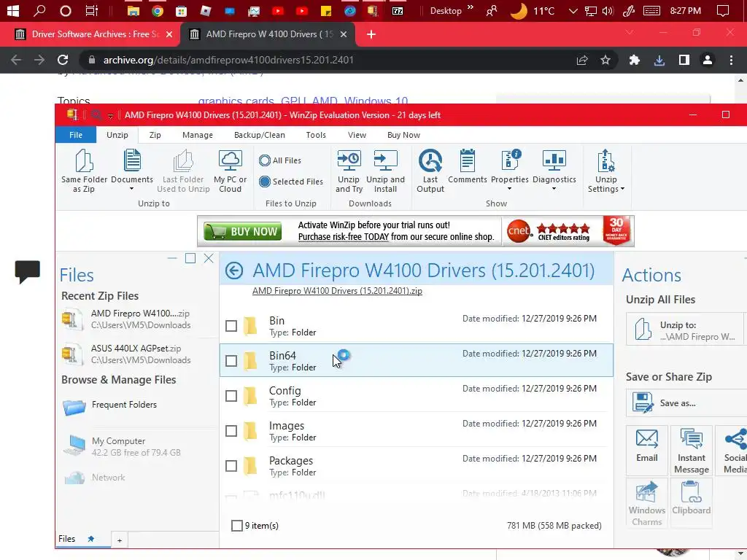Share zip to Social Media
The width and height of the screenshot is (747, 560).
(x=732, y=450)
